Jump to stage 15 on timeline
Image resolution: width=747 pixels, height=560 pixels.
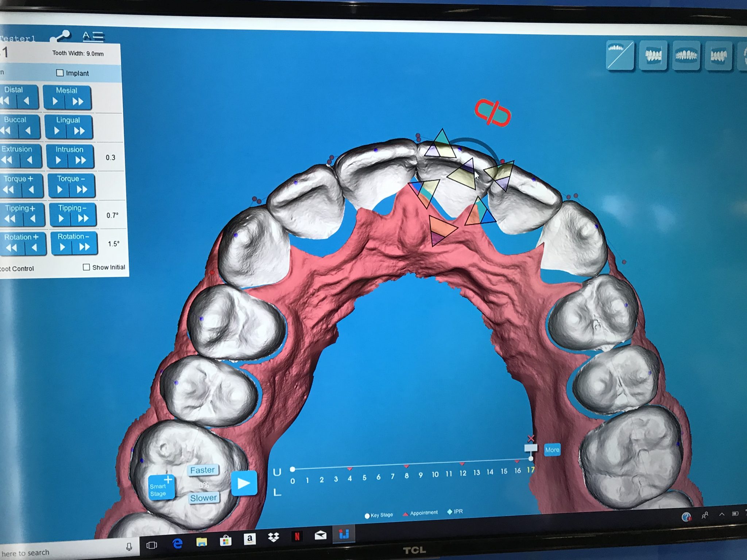(x=504, y=471)
